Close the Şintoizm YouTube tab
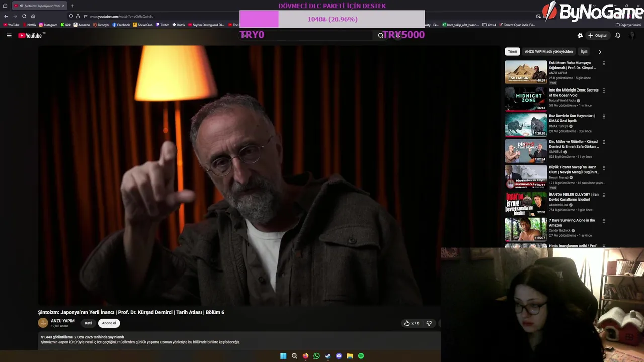The height and width of the screenshot is (362, 644). 63,6
